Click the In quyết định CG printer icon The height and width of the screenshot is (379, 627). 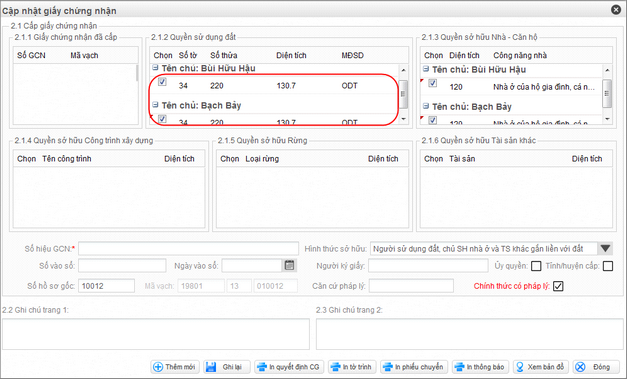[x=262, y=367]
